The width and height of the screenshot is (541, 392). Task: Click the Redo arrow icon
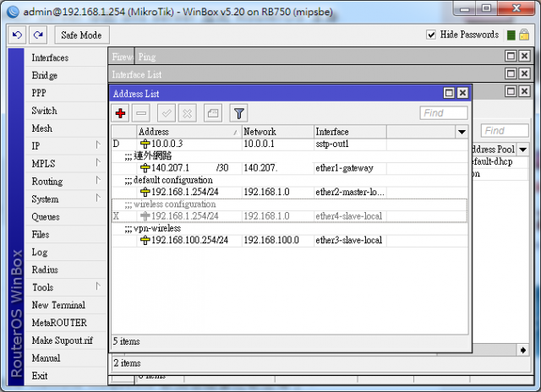pyautogui.click(x=38, y=35)
